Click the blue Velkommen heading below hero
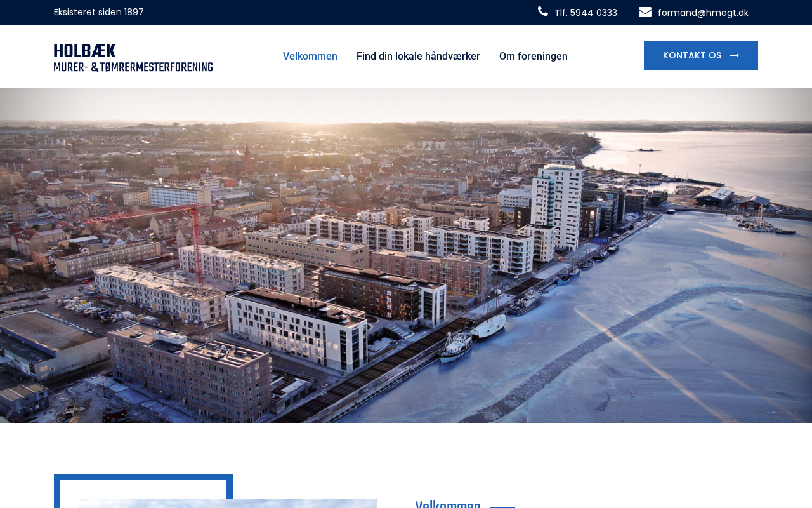This screenshot has width=812, height=508. tap(448, 504)
